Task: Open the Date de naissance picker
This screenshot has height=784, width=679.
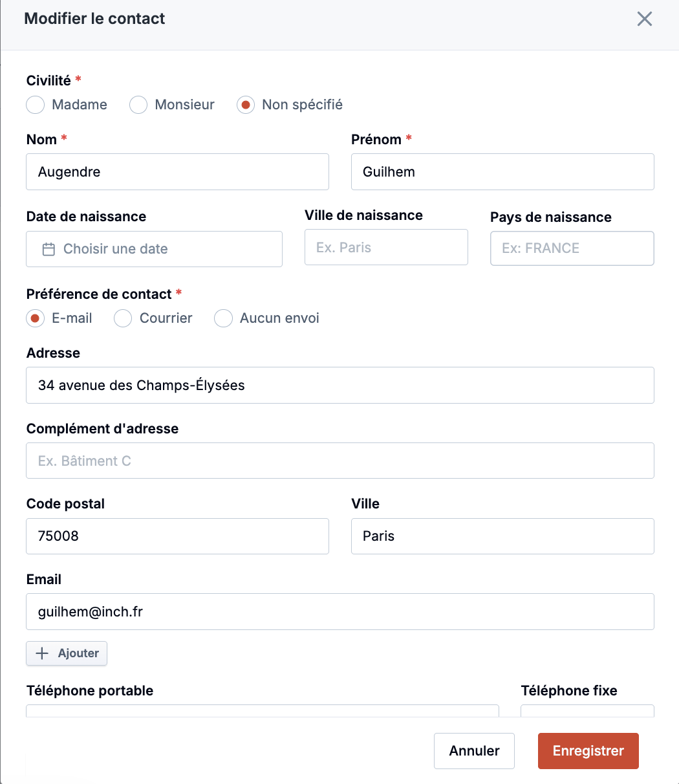Action: pos(154,249)
